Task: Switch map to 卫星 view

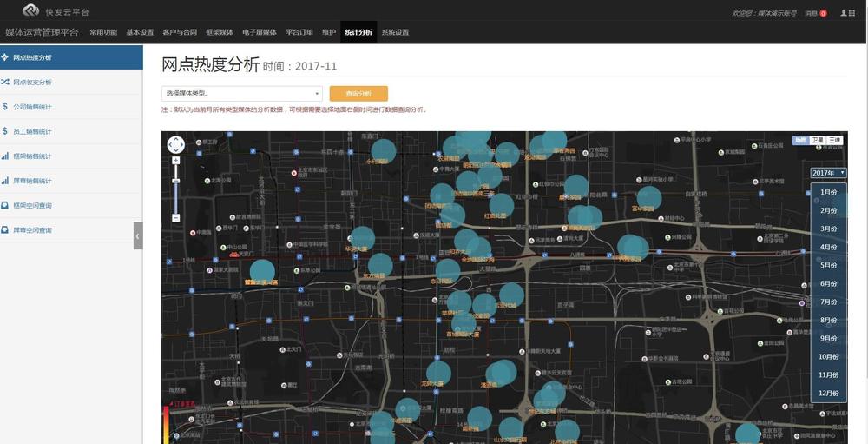Action: tap(818, 140)
